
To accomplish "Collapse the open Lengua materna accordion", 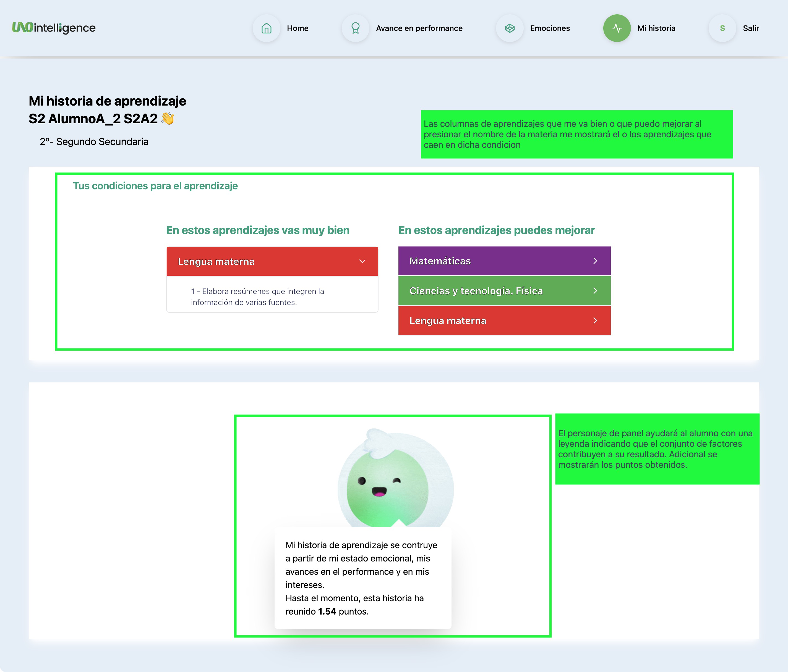I will [x=362, y=261].
